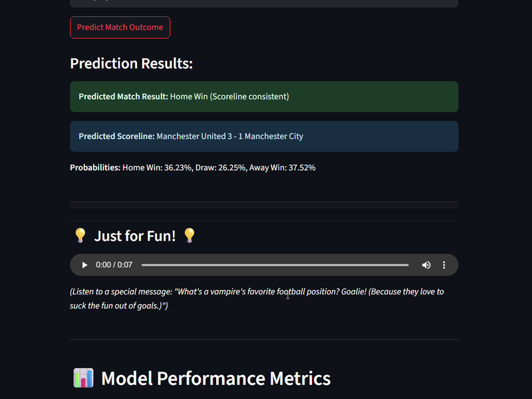
Task: Click the left lightbulb emoji beside Just for Fun
Action: point(80,235)
